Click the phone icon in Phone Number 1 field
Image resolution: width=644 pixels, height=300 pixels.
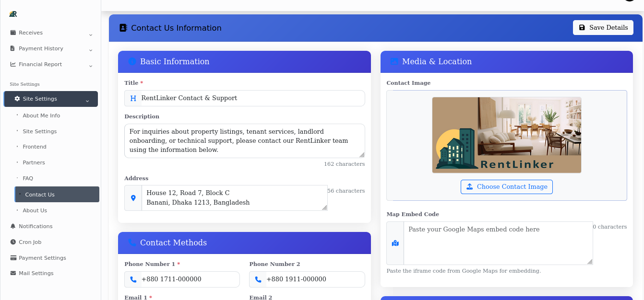point(133,279)
